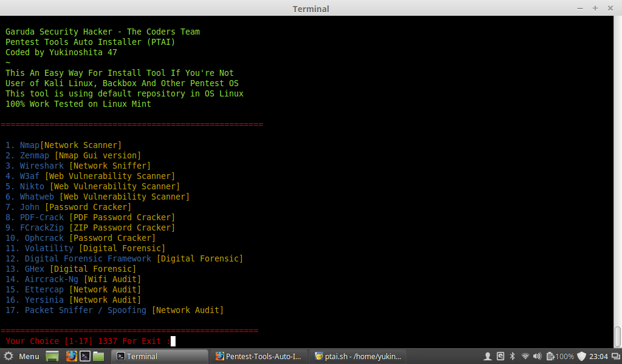Click the '15. Ettercap [Network Audit]' line

(x=73, y=289)
